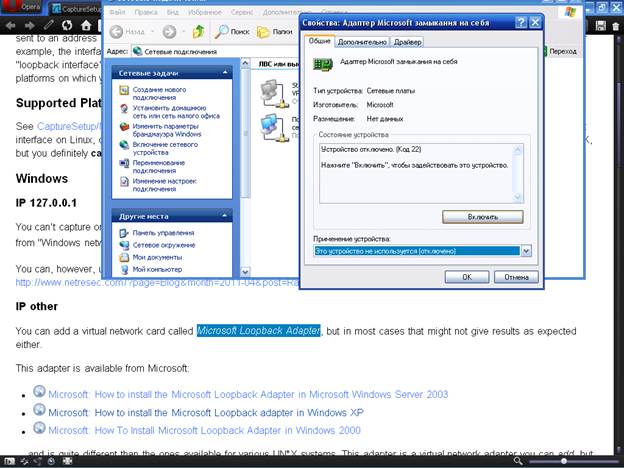Click Изменение настроек подключения link
624x468 pixels.
[164, 185]
